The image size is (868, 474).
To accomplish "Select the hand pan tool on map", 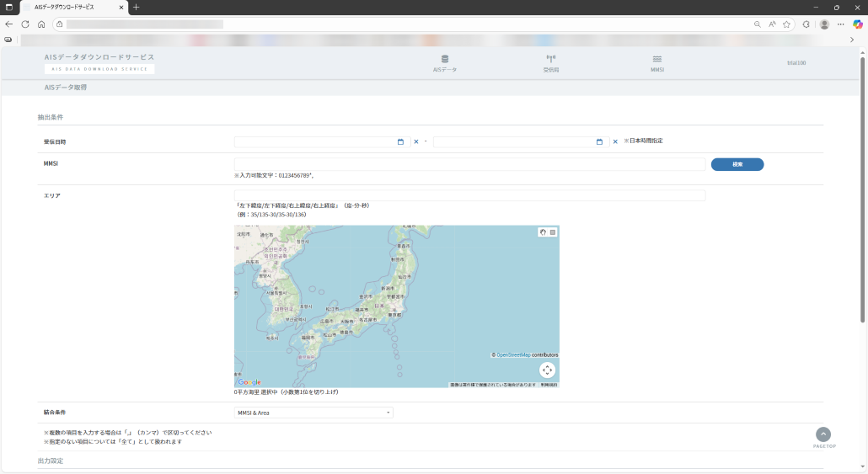I will pyautogui.click(x=544, y=232).
